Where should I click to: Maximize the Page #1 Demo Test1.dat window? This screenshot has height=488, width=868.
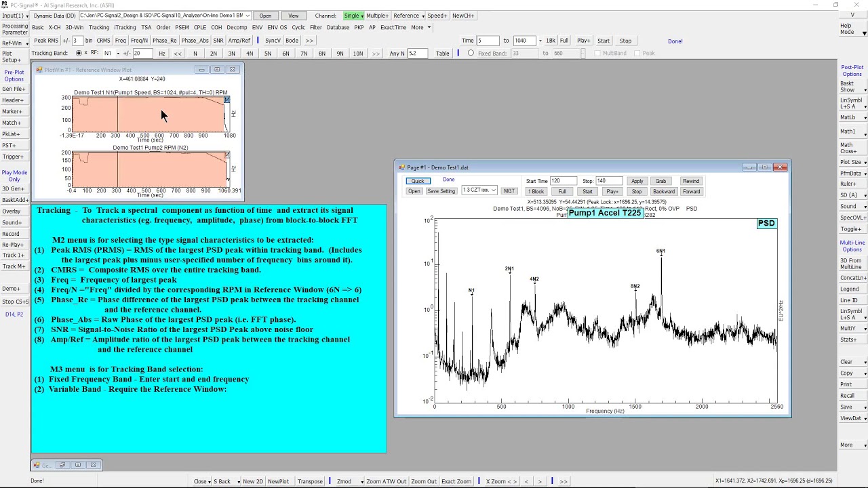point(765,167)
